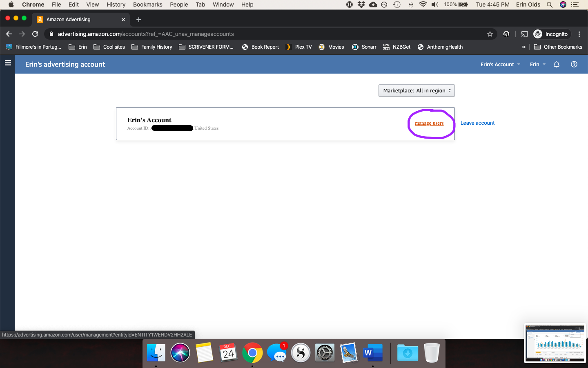
Task: Open the Plex TV bookmark
Action: [x=298, y=47]
